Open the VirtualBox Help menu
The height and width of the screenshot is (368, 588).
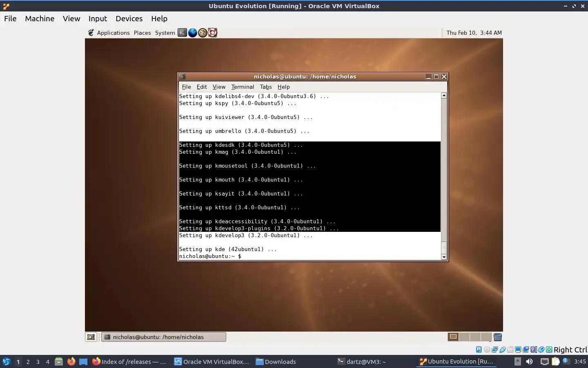[x=159, y=18]
